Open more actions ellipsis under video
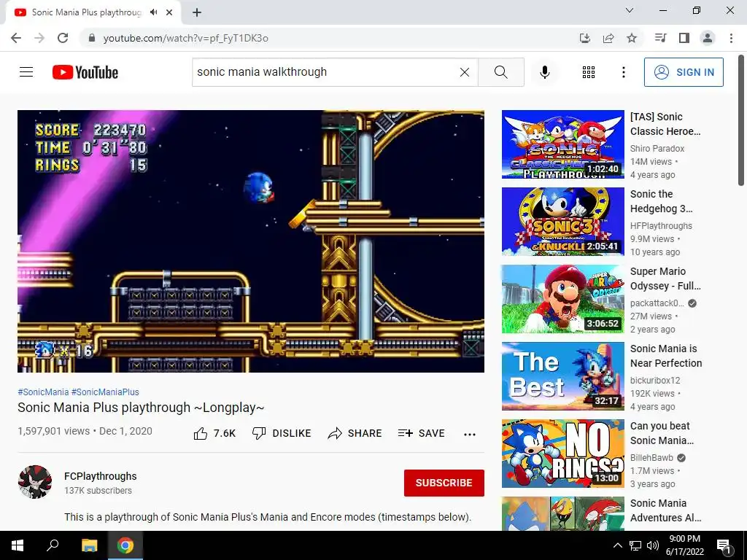747x560 pixels. tap(470, 434)
